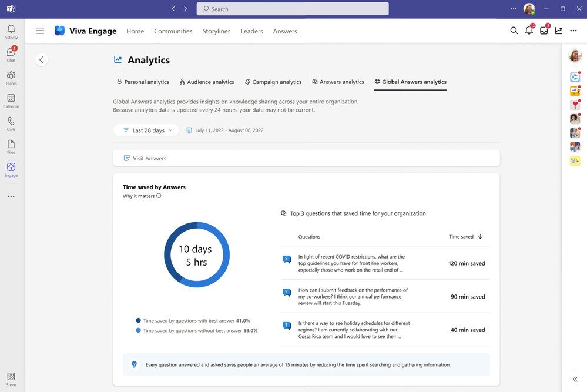Open COVID restrictions question
The width and height of the screenshot is (587, 392).
click(351, 263)
